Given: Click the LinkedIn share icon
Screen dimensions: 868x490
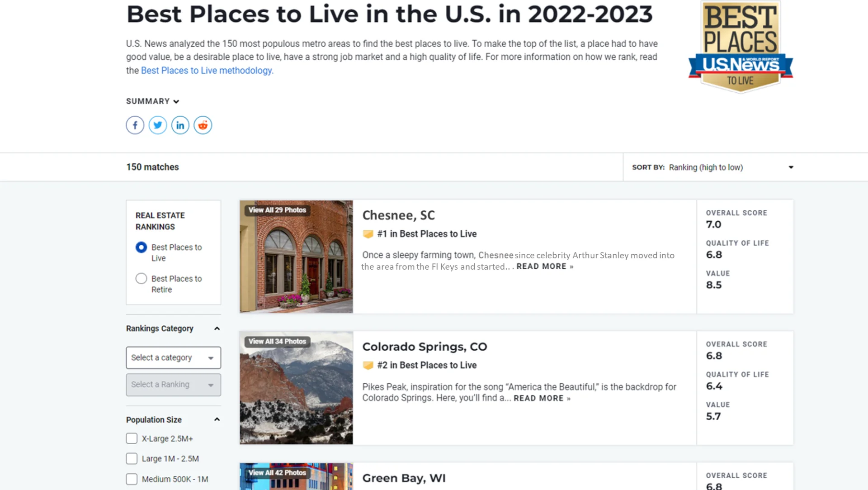Looking at the screenshot, I should tap(180, 125).
